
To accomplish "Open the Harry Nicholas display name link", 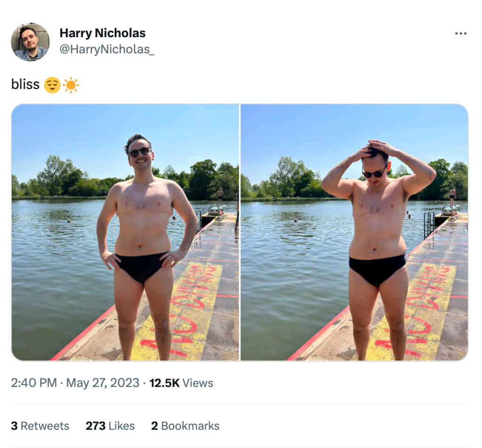I will pyautogui.click(x=102, y=33).
